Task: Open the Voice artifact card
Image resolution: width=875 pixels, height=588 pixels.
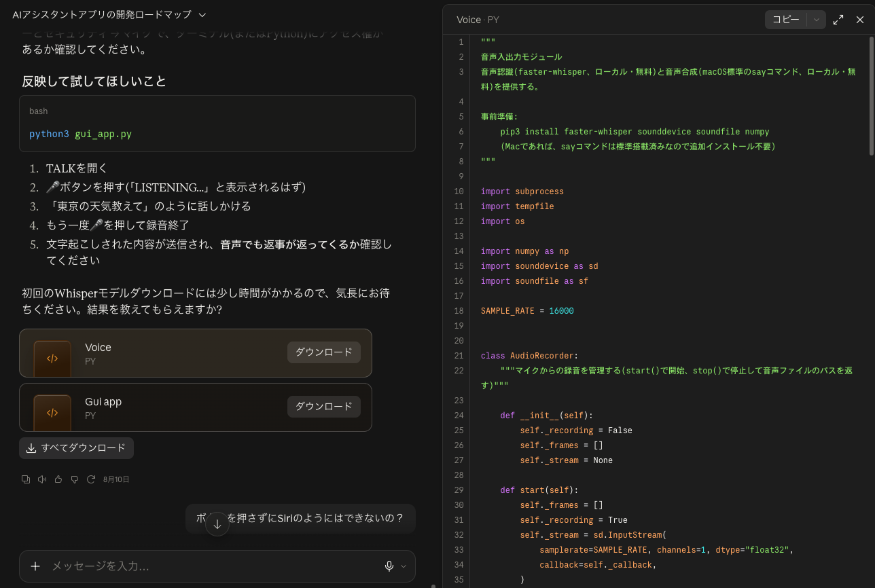Action: 196,353
